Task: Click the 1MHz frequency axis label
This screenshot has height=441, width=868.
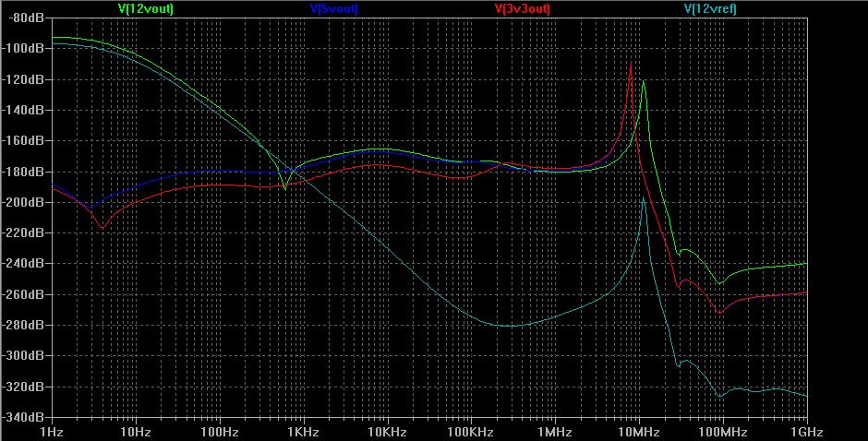Action: click(555, 432)
